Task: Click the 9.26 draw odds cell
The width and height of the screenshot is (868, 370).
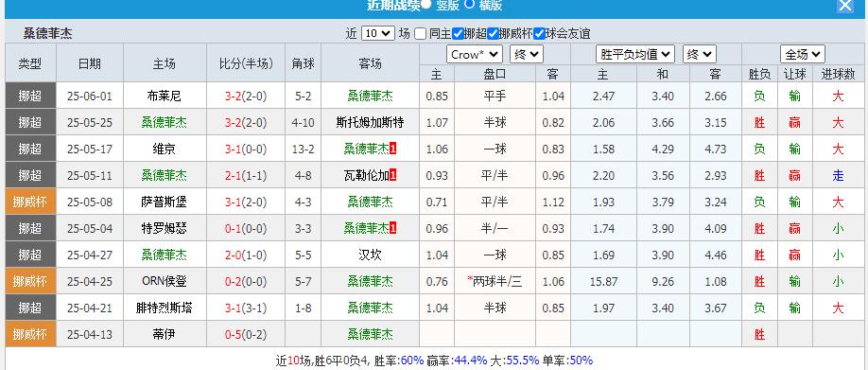Action: pos(663,281)
